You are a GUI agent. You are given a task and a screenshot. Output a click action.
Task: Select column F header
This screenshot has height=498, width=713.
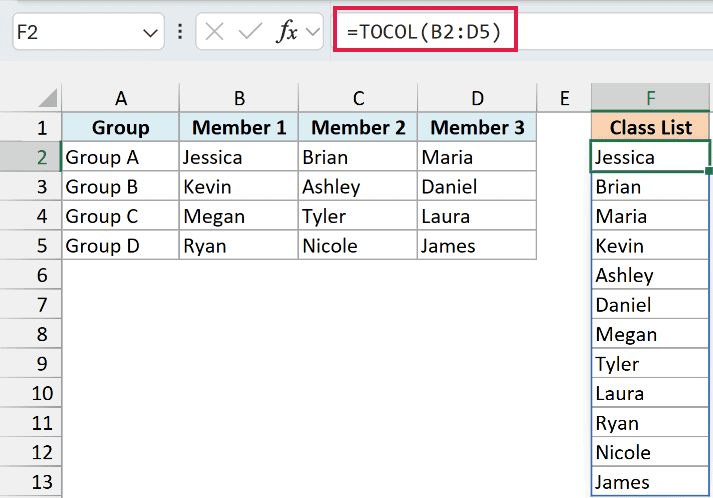[650, 98]
